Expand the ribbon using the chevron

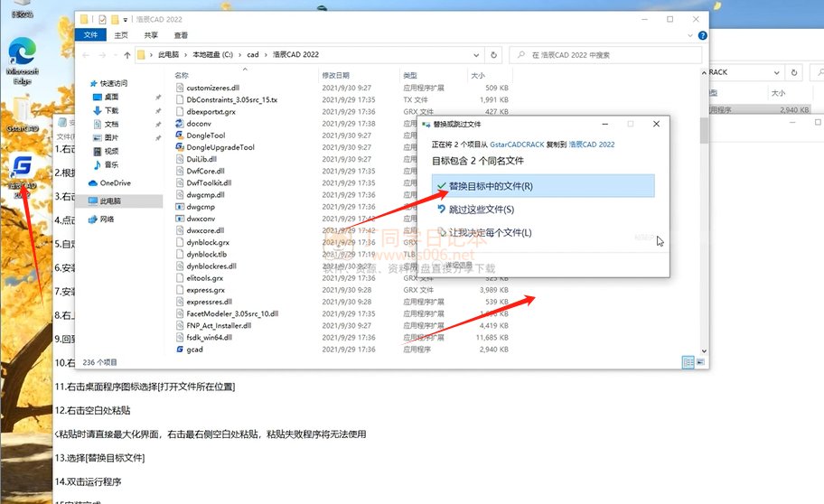coord(690,35)
